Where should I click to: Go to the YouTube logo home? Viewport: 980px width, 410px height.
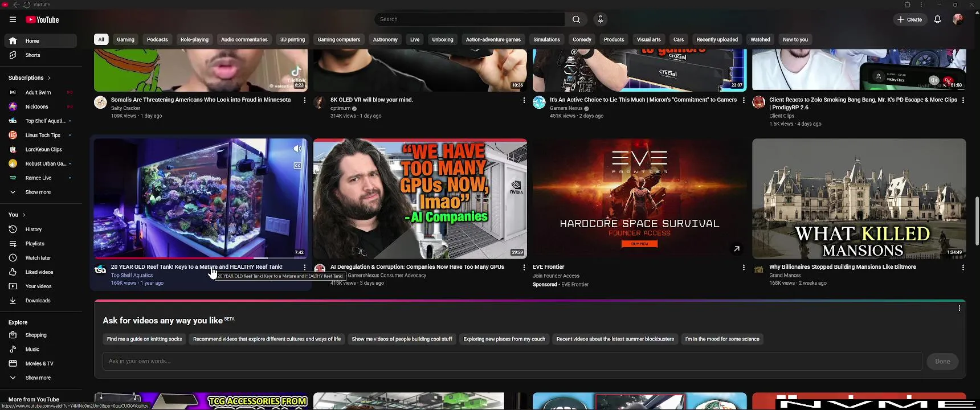pyautogui.click(x=42, y=19)
